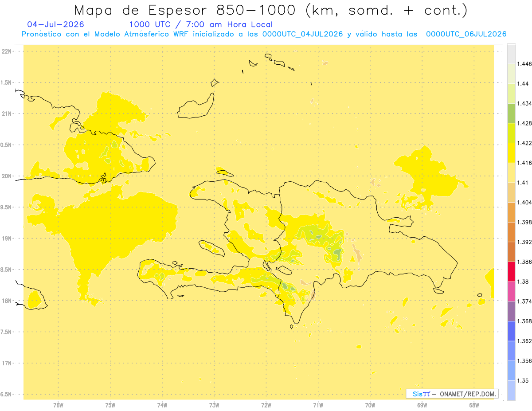The image size is (532, 411).
Task: Click the '69W' longitude label
Action: tap(422, 405)
